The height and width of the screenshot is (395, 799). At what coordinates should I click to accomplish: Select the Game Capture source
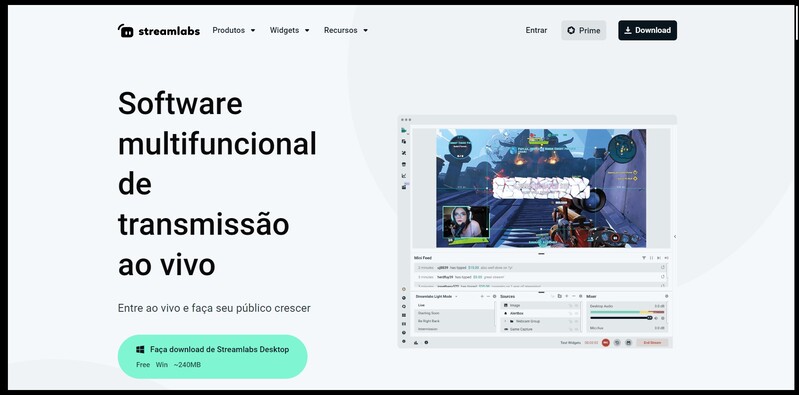click(x=540, y=329)
